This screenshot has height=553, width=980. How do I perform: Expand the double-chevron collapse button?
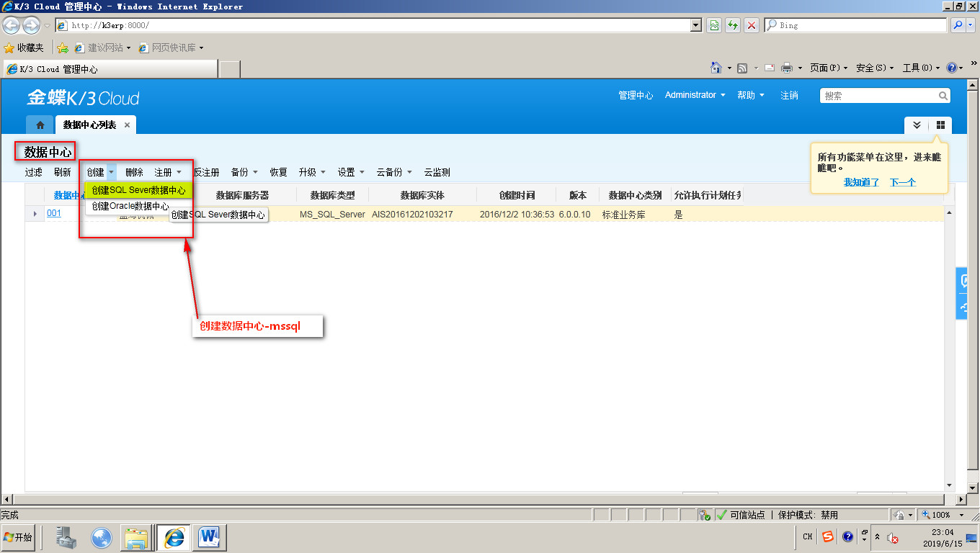917,125
